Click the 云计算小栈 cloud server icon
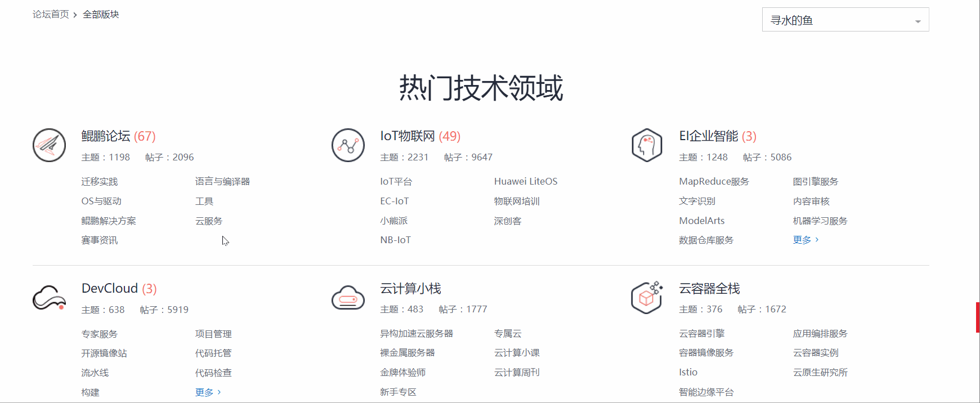Screen dimensions: 980x403 [348, 298]
